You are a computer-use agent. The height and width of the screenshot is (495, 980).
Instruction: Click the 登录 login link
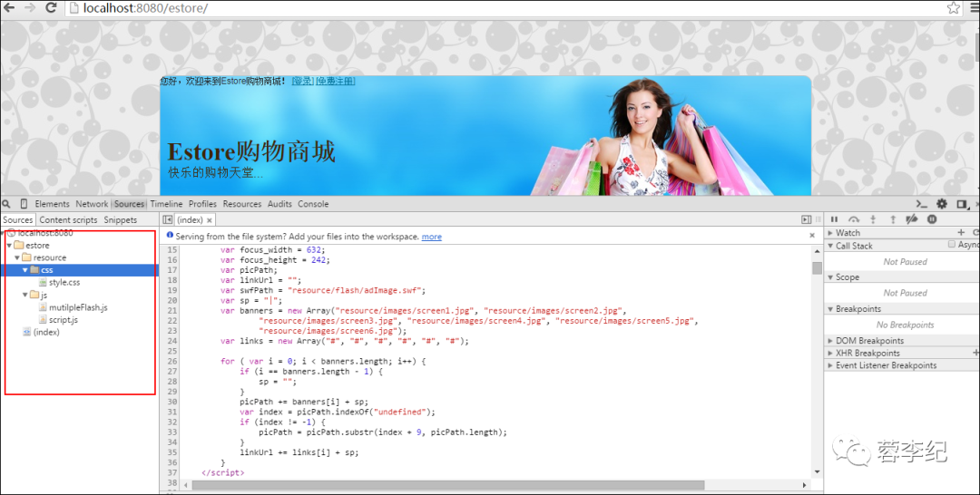pos(302,82)
